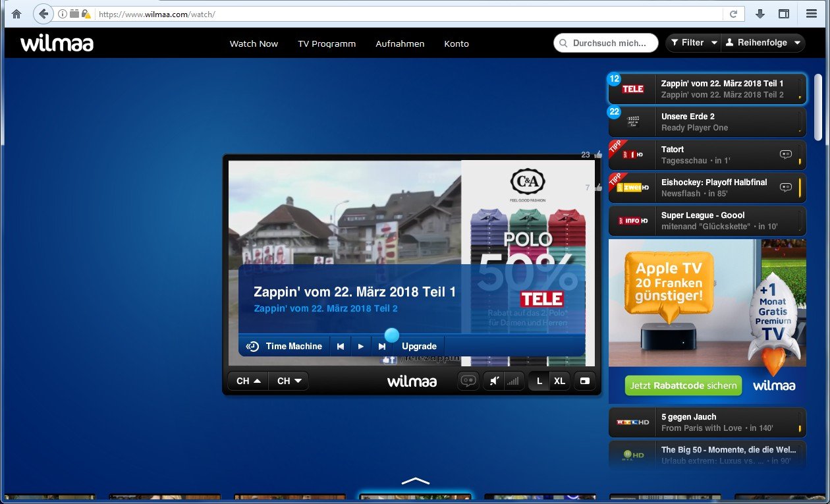Image resolution: width=830 pixels, height=504 pixels.
Task: Expand the bottom channel strip with up chevron
Action: tap(415, 481)
